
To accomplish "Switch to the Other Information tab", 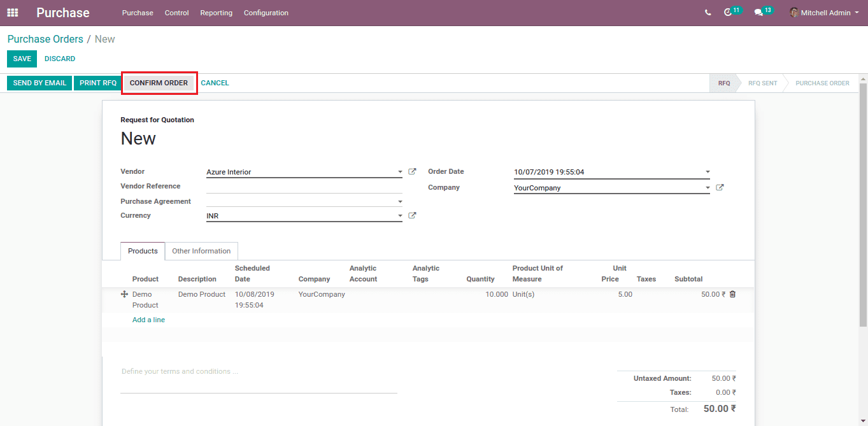I will [201, 251].
